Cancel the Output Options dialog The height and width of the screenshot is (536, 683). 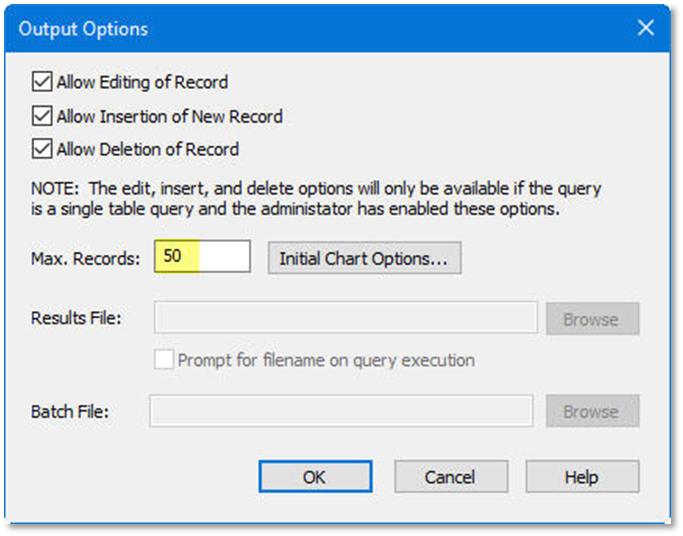point(450,477)
